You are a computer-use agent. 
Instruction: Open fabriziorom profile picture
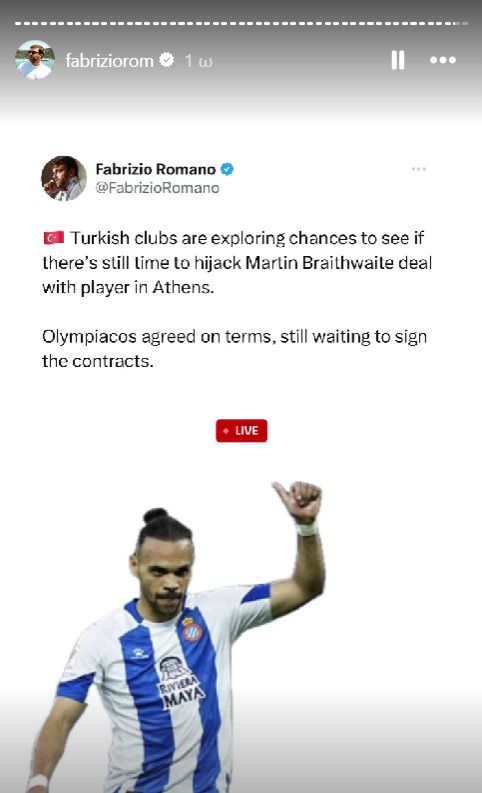point(35,60)
